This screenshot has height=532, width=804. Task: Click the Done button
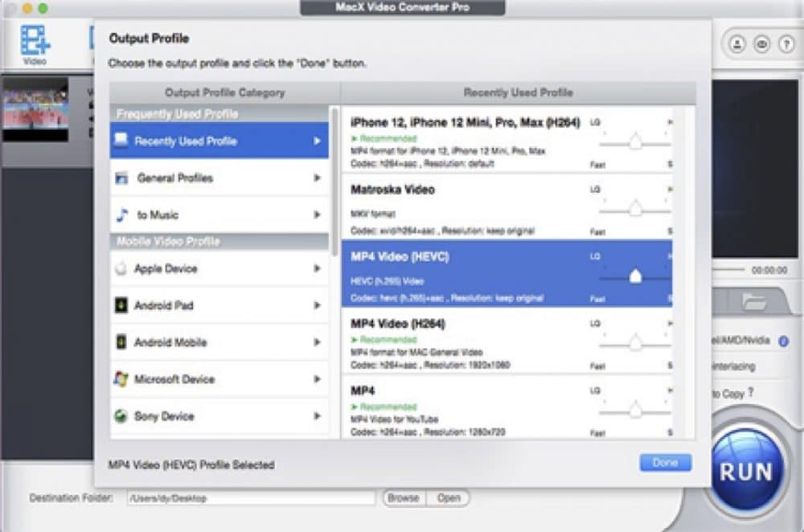pos(666,462)
